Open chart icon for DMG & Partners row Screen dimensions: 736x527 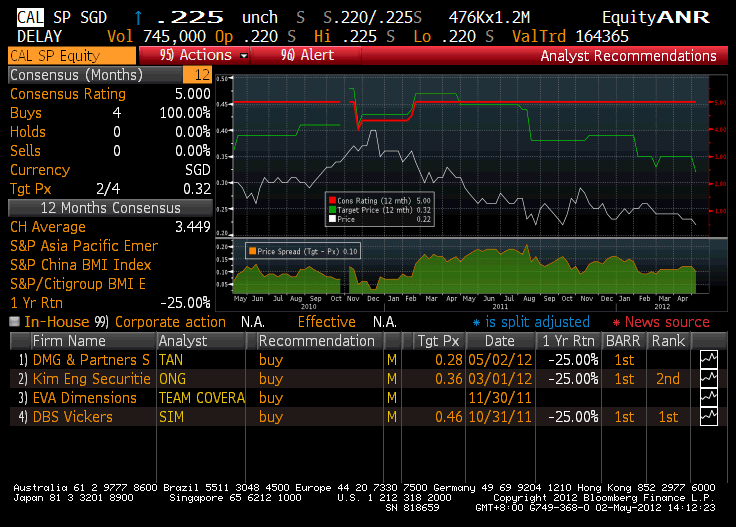pyautogui.click(x=708, y=360)
